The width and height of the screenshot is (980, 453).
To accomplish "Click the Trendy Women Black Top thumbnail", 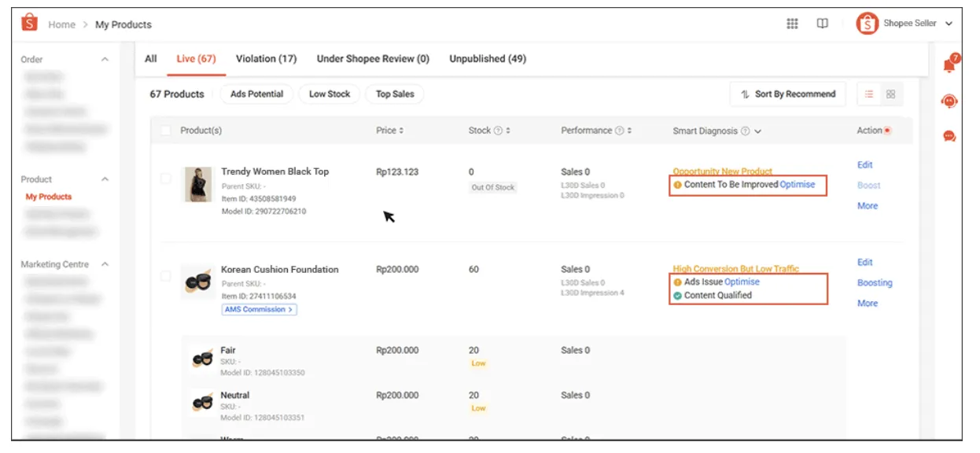I will 198,185.
